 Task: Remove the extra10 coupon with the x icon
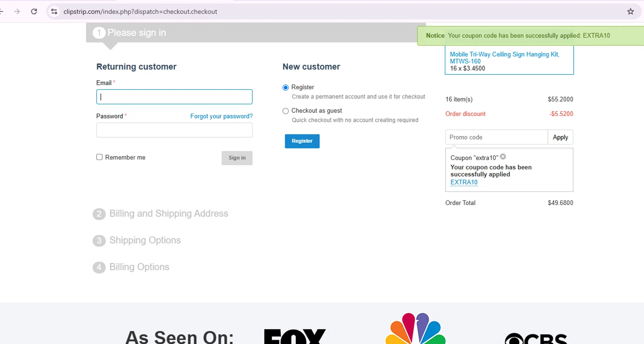[x=503, y=157]
